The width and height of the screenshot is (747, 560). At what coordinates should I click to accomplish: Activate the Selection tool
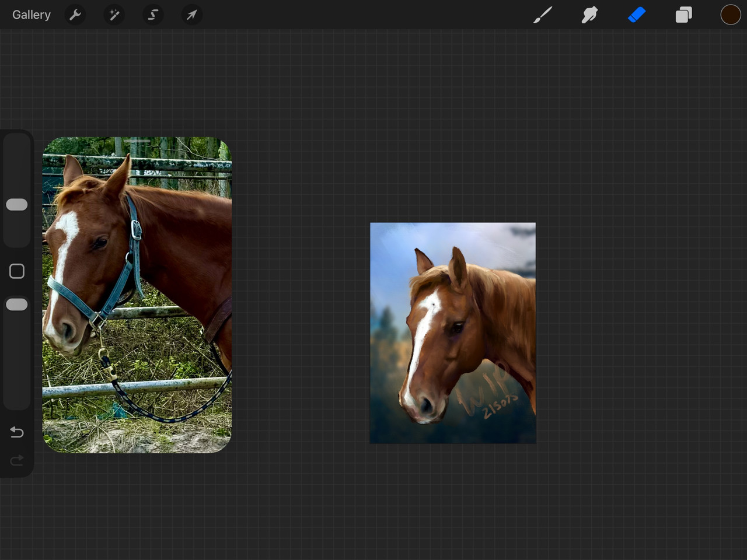[x=153, y=15]
